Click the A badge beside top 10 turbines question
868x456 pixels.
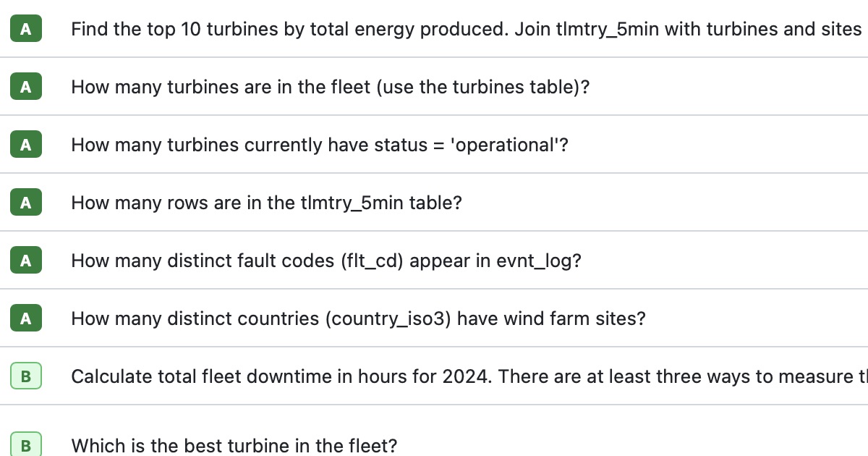pyautogui.click(x=26, y=29)
